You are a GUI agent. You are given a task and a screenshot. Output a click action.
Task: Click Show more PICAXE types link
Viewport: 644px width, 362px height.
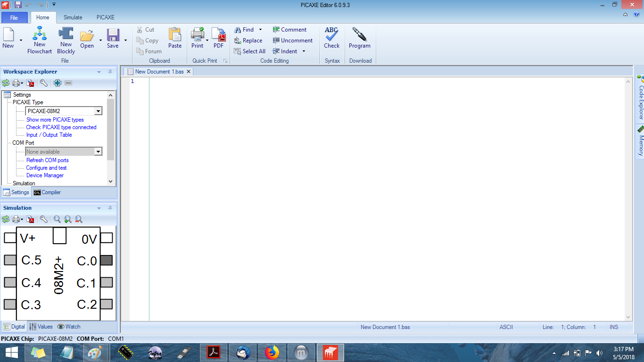pyautogui.click(x=55, y=120)
